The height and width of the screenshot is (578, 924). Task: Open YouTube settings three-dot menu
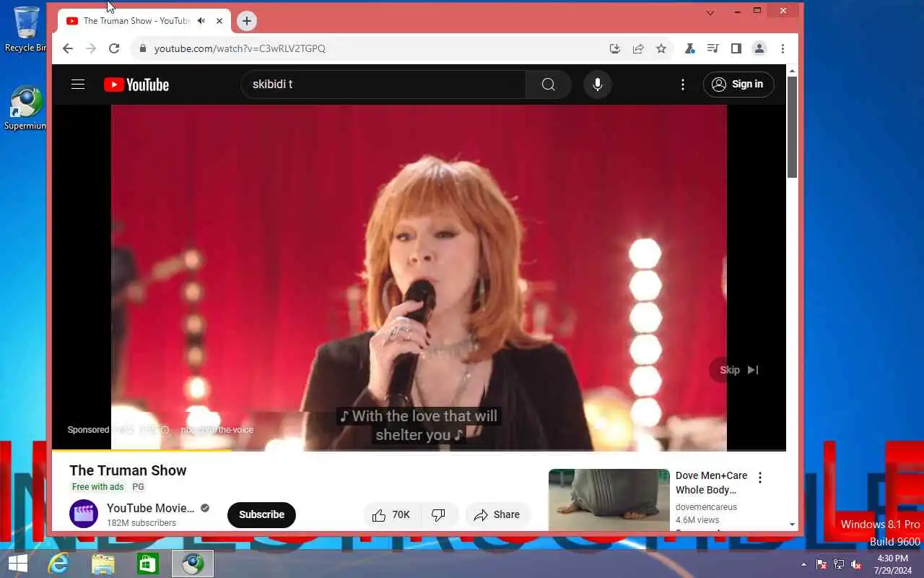click(683, 85)
